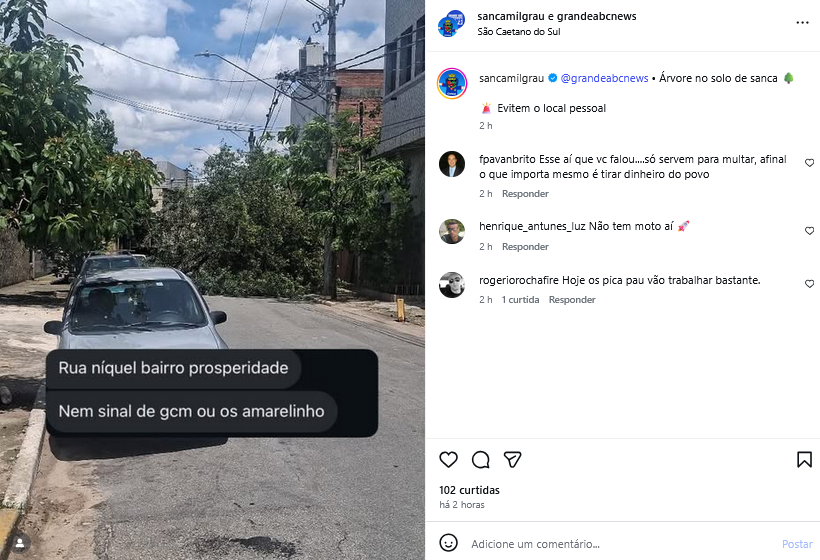Open the emoji picker smiley icon

448,543
